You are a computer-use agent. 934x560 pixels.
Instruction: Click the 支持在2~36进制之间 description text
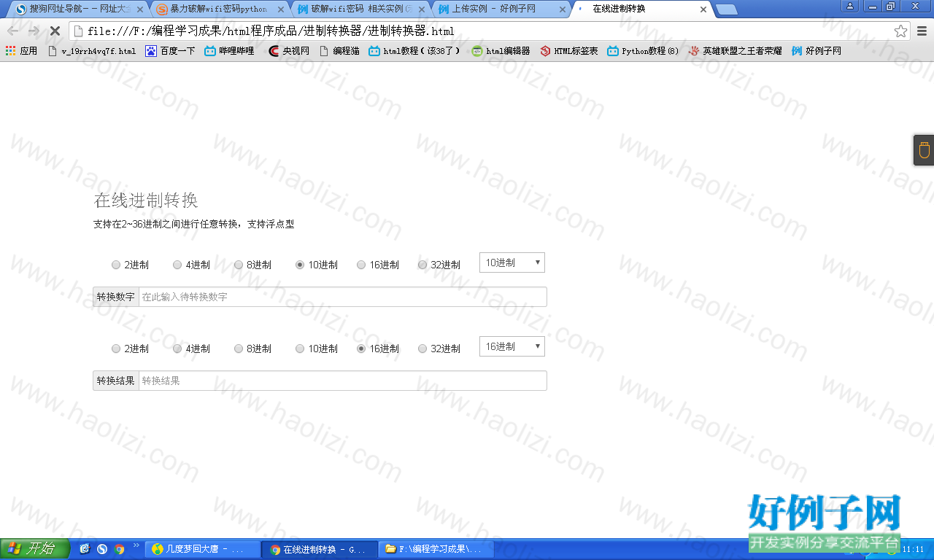[194, 224]
